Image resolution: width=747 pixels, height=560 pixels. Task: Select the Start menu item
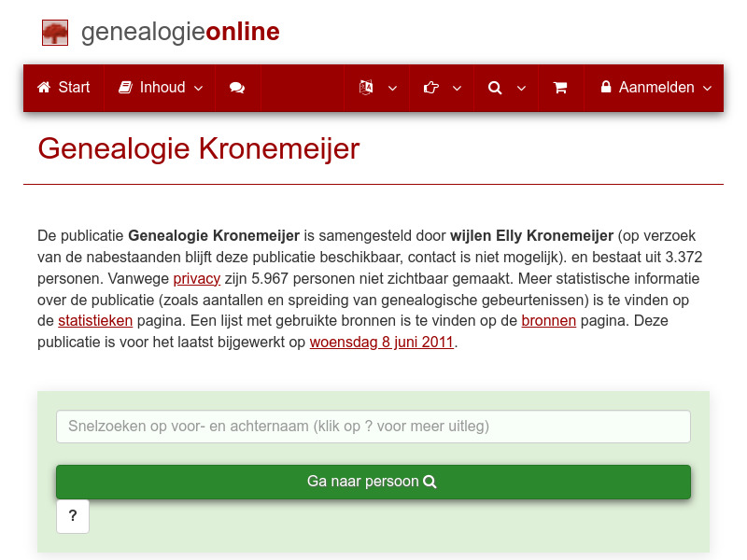tap(73, 87)
